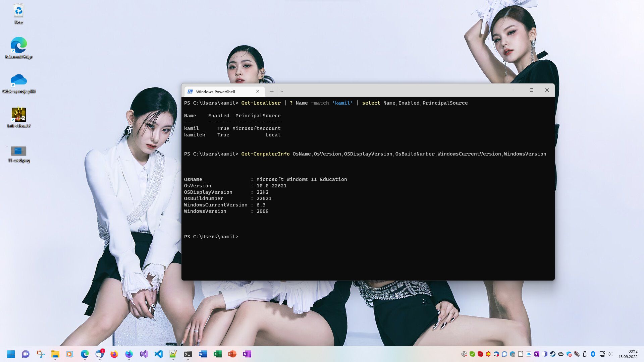Expand the terminal profile dropdown arrow
The height and width of the screenshot is (362, 644).
tap(282, 91)
